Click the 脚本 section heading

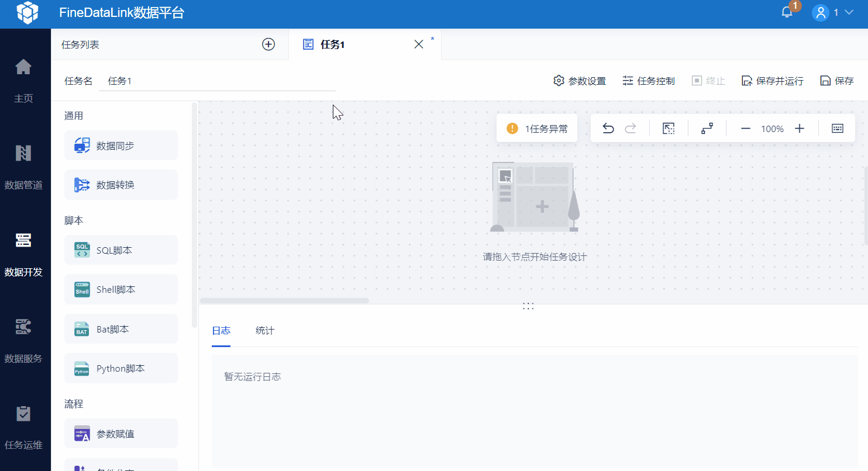point(74,220)
